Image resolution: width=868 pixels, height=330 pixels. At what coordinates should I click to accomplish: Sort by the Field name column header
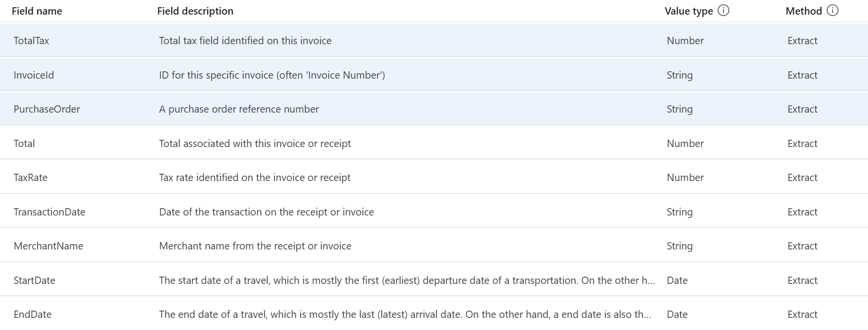(37, 11)
